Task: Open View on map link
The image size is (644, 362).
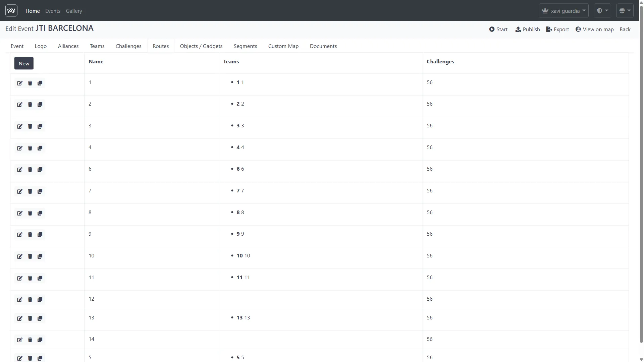Action: point(594,29)
